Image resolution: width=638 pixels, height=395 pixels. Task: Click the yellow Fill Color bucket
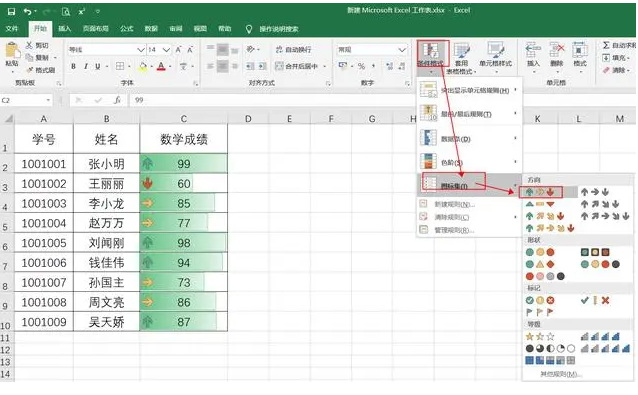[143, 66]
